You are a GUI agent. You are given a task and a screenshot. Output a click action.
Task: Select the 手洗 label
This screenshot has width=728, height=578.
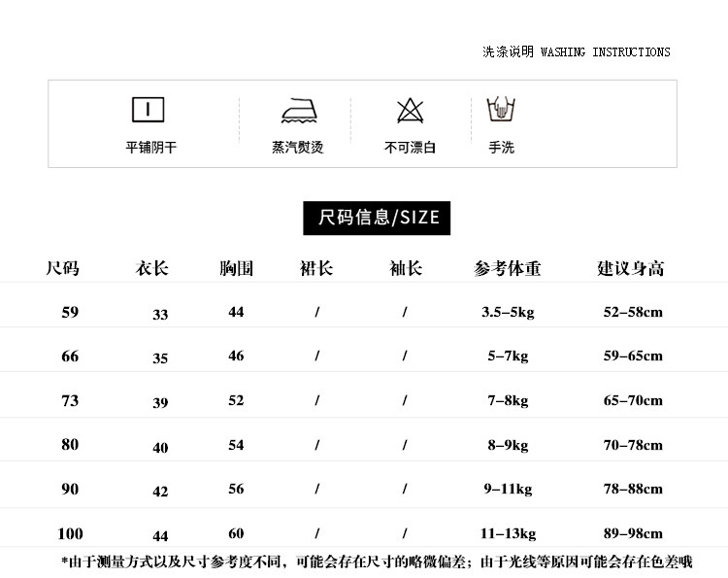(502, 148)
